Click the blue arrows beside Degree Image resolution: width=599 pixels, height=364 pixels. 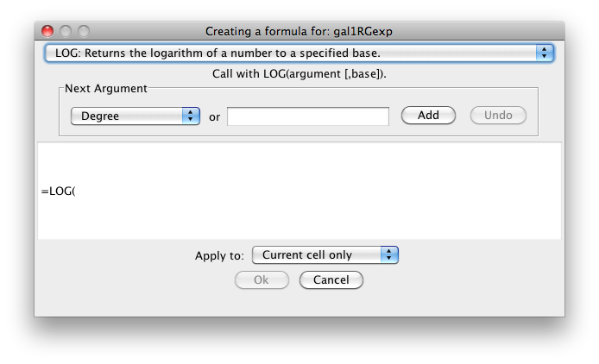[x=191, y=116]
